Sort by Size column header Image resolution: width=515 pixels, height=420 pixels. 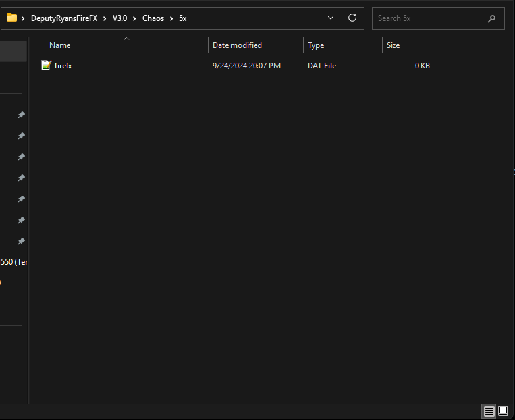tap(393, 45)
